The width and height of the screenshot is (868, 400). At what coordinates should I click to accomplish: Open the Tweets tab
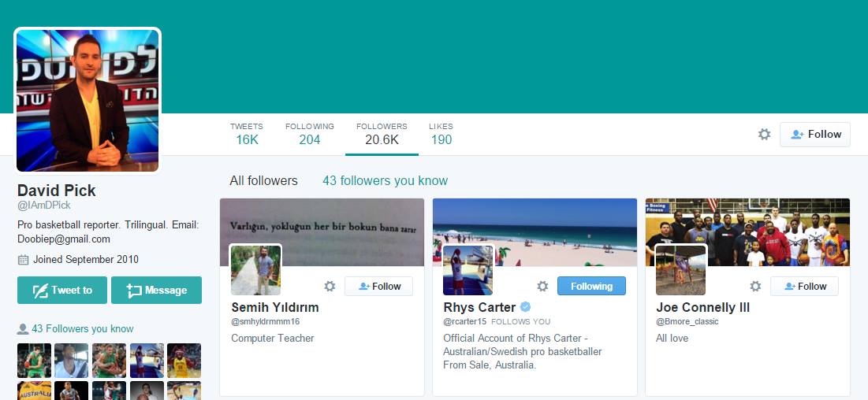pos(247,134)
